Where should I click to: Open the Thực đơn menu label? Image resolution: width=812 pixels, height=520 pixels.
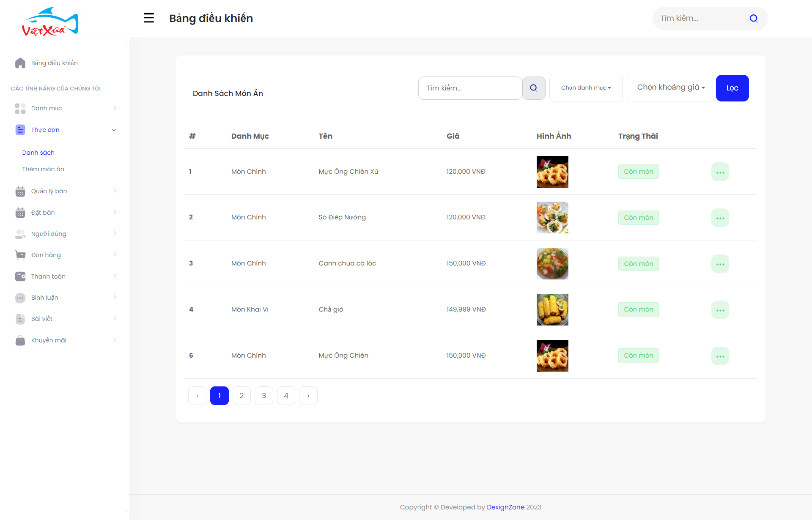[45, 130]
